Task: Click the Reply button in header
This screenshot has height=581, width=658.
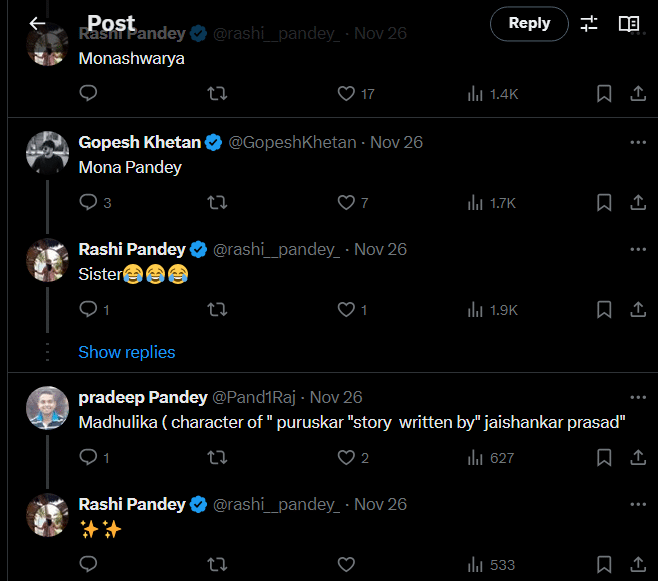Action: tap(528, 23)
